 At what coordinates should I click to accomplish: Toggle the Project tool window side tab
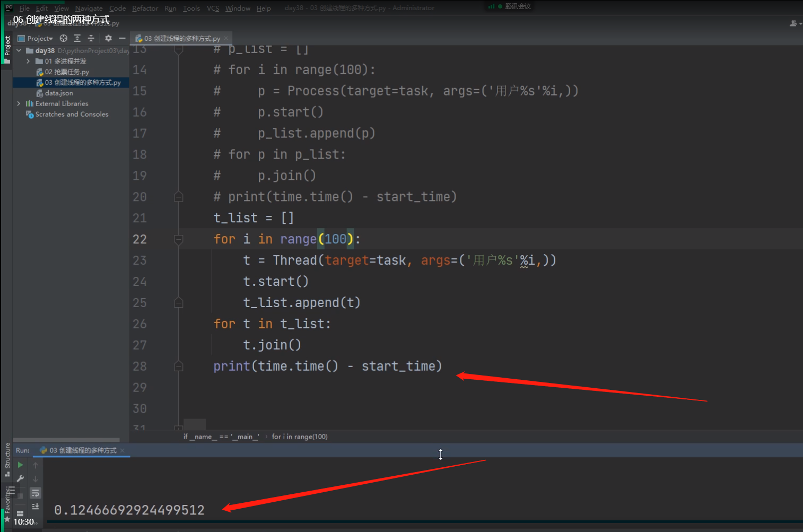pos(7,49)
